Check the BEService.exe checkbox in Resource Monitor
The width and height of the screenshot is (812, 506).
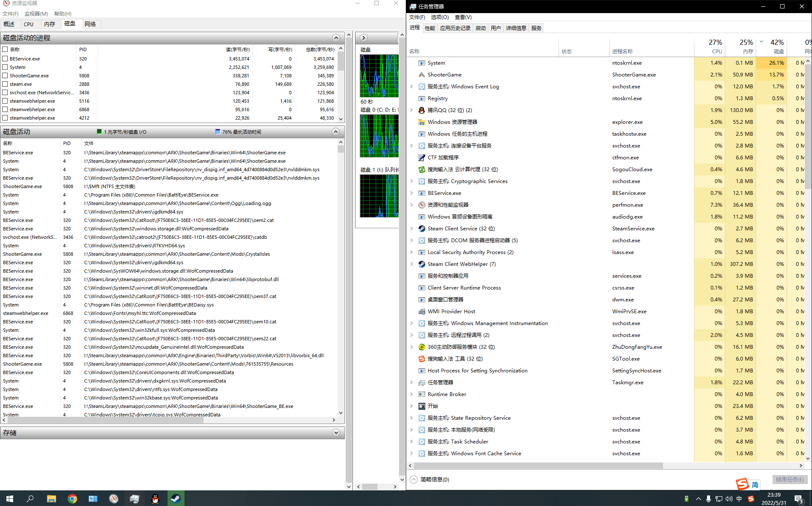coord(5,59)
